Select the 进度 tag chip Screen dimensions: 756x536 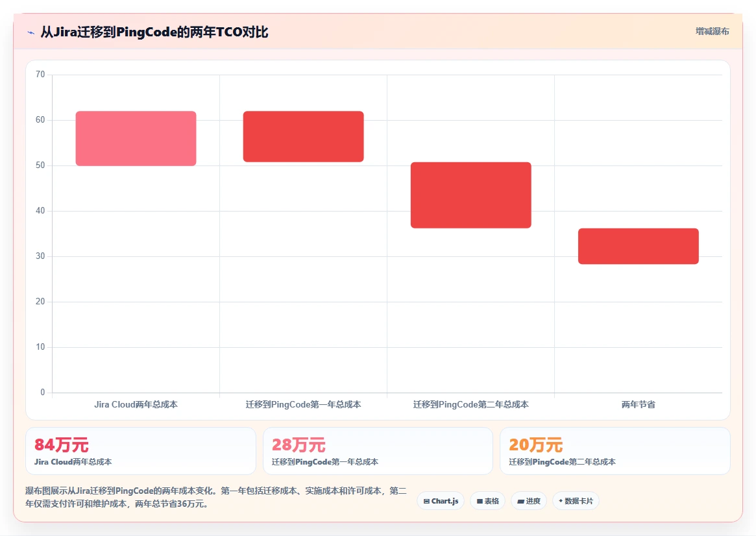click(528, 501)
